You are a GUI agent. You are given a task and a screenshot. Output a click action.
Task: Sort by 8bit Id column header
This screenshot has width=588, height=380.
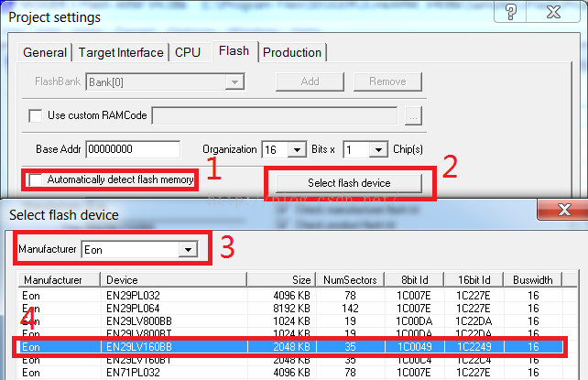point(414,280)
